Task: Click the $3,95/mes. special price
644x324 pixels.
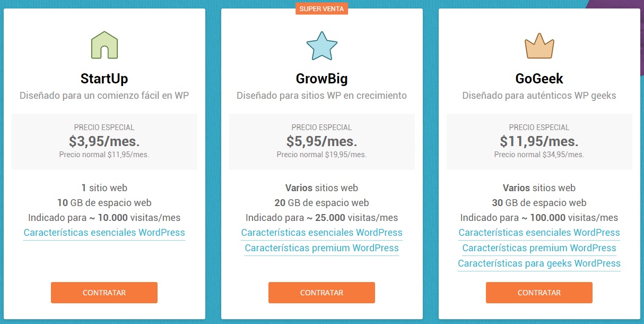Action: 104,141
